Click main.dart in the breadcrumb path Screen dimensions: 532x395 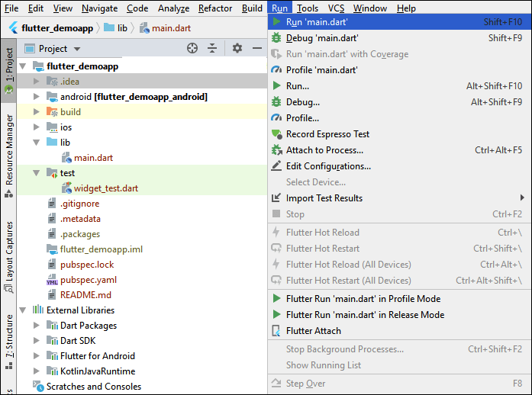click(171, 28)
